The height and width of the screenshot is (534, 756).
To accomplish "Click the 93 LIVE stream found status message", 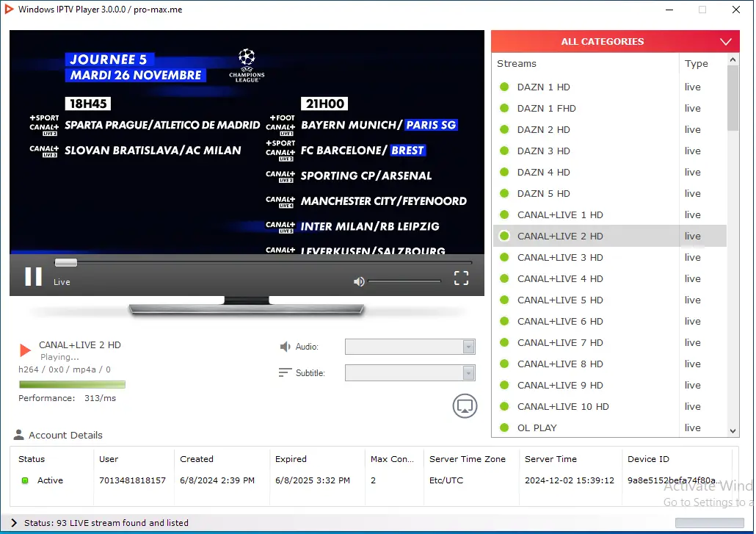I will click(106, 523).
